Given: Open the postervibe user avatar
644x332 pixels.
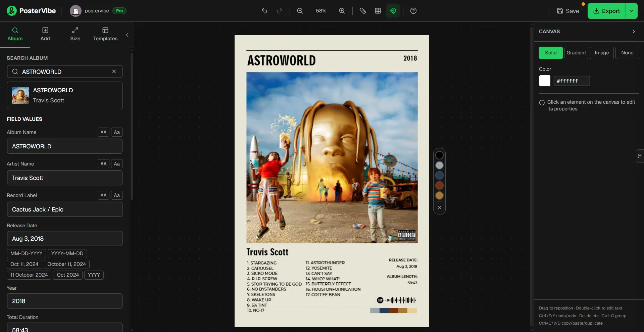Looking at the screenshot, I should pyautogui.click(x=76, y=11).
